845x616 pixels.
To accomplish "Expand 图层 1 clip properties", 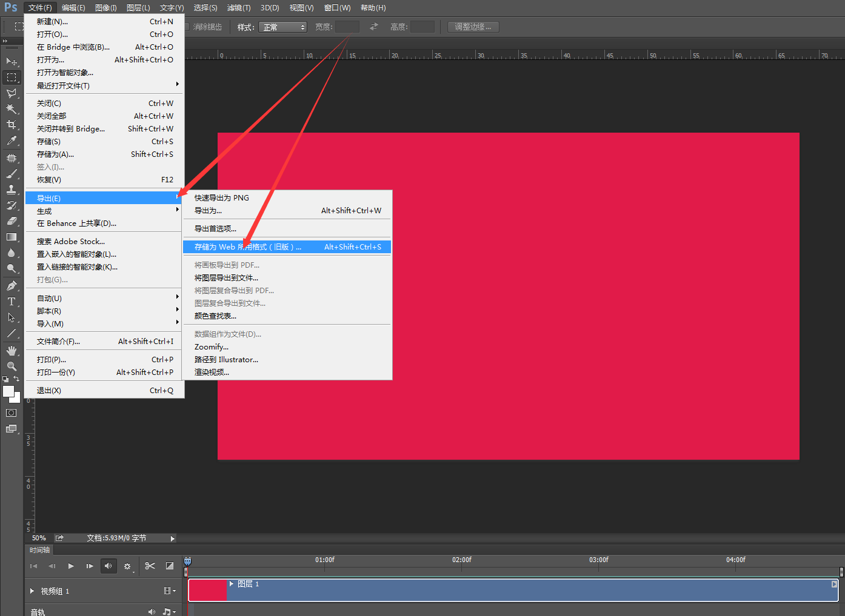I will pos(232,584).
